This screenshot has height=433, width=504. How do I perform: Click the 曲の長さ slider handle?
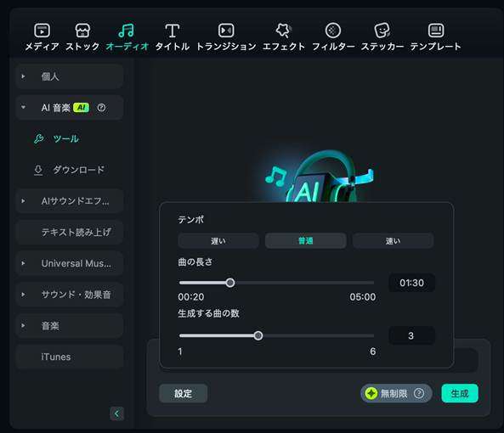[230, 283]
